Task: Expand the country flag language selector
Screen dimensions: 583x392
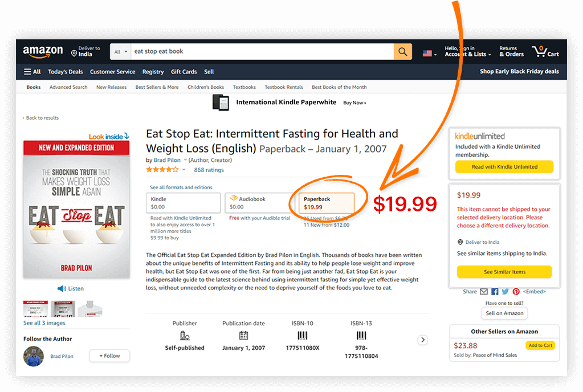Action: (x=430, y=54)
